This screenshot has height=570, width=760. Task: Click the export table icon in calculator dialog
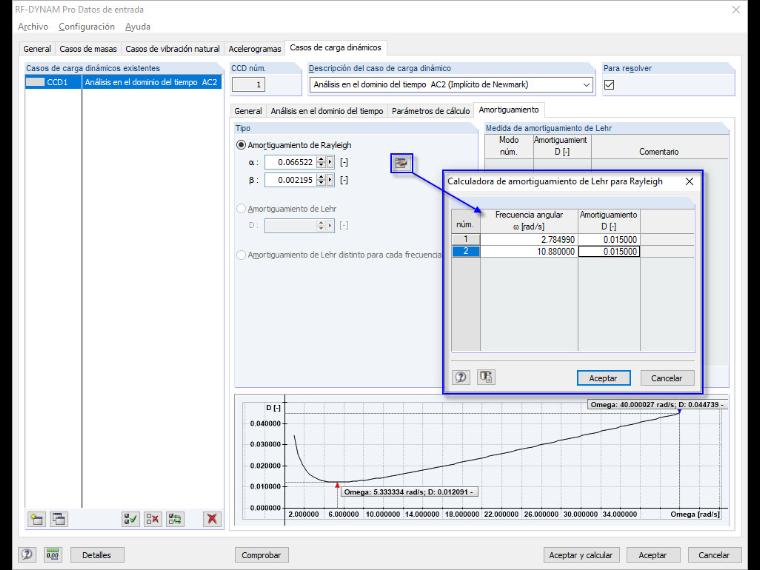pos(486,377)
